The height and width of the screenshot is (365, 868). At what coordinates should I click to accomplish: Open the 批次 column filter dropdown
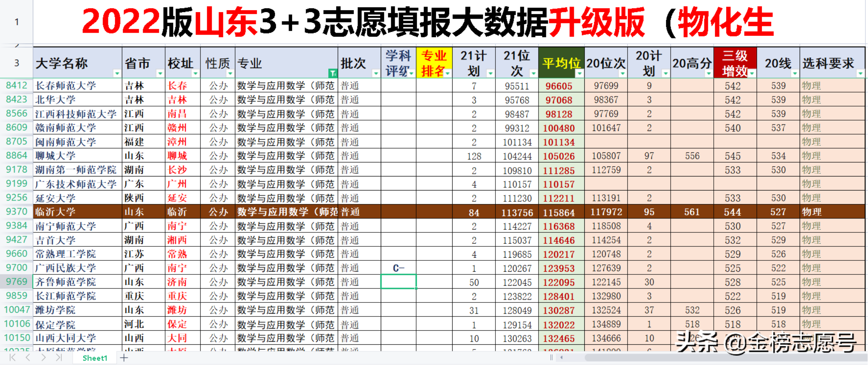point(376,73)
